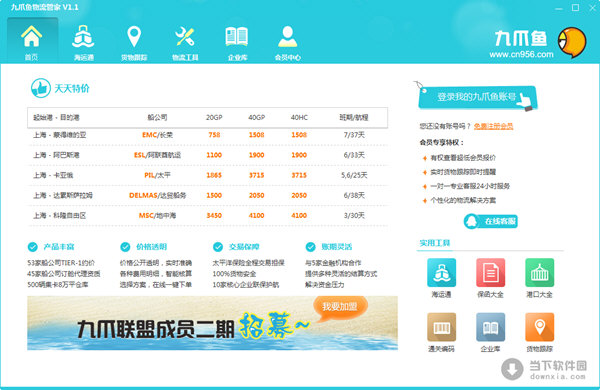This screenshot has width=600, height=390.
Task: Click the 天天特价 thumbs-up icon
Action: [x=41, y=88]
